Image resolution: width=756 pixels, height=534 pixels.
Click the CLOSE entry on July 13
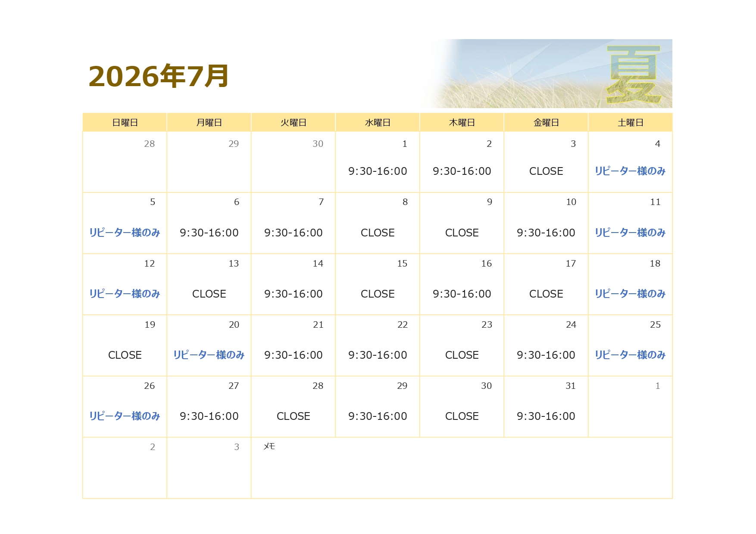[209, 294]
